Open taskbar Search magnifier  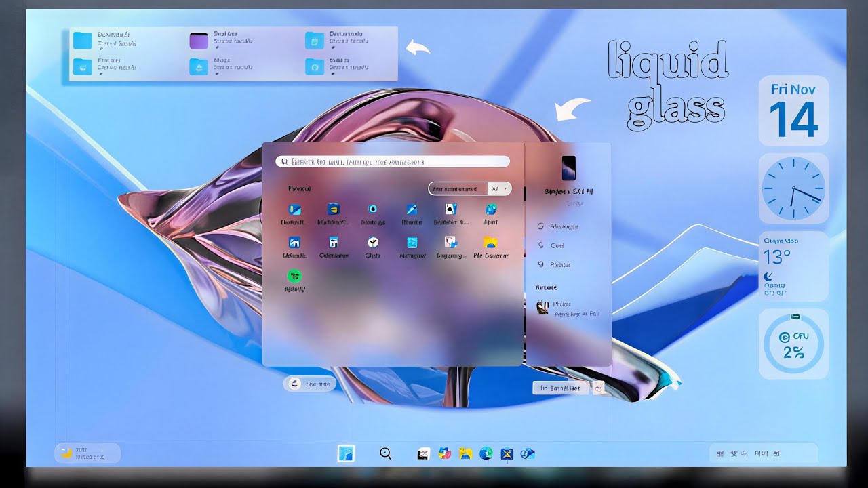(x=385, y=453)
